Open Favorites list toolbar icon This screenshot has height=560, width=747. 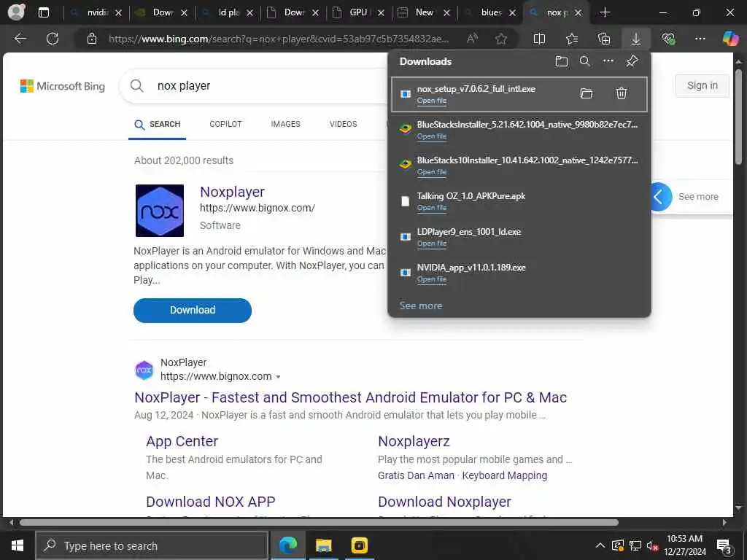(572, 39)
